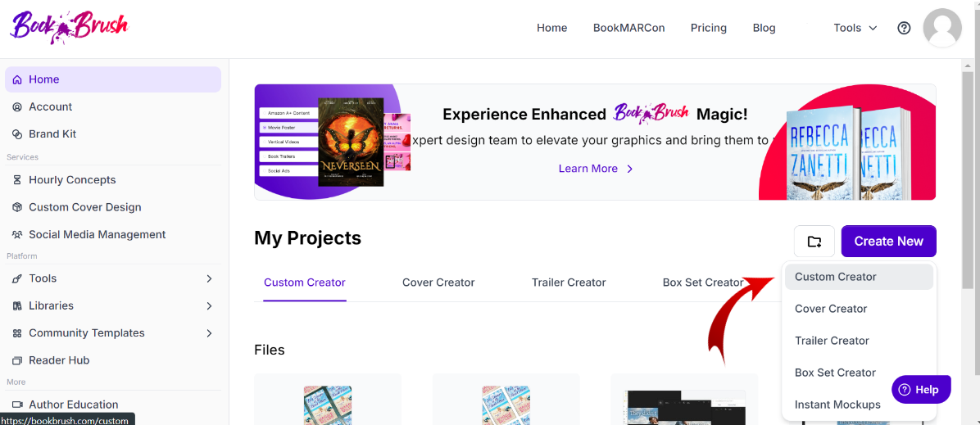Expand the Tools chevron in sidebar
Viewport: 980px width, 425px height.
click(210, 278)
